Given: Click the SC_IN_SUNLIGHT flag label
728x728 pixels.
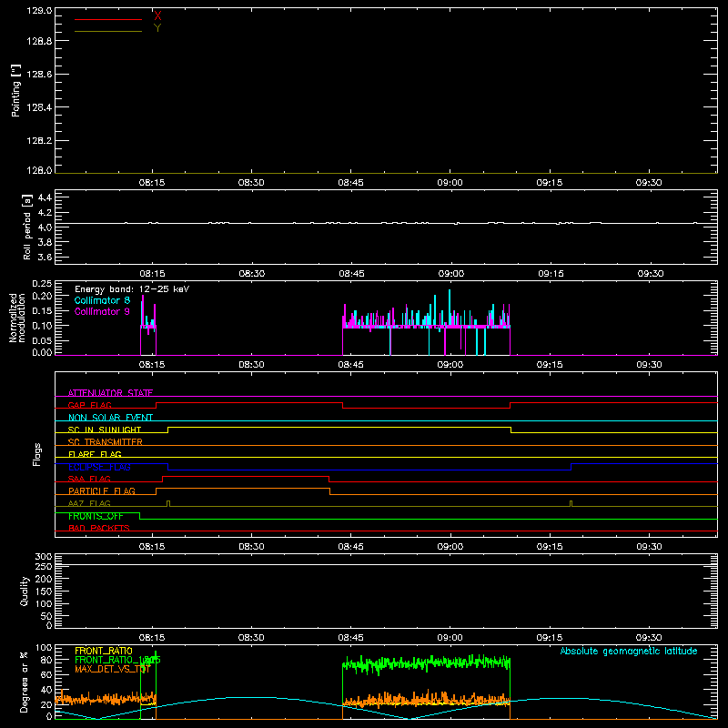Looking at the screenshot, I should [105, 430].
